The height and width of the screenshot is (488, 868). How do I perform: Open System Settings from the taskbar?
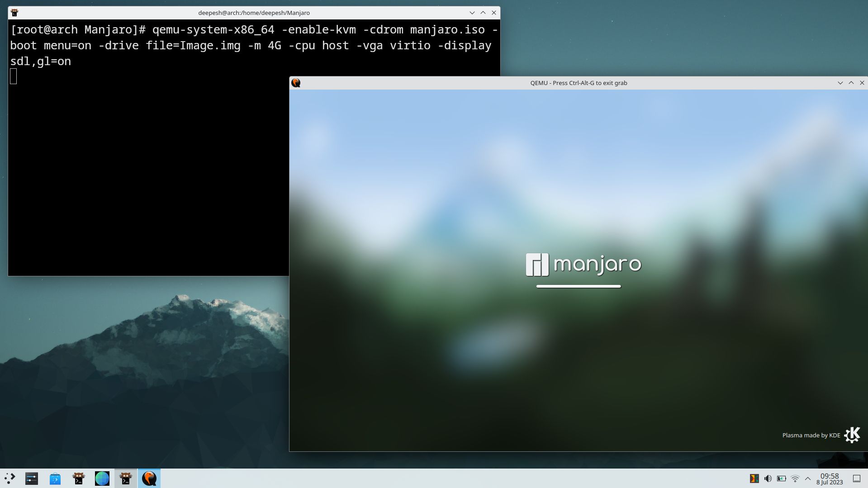tap(31, 478)
